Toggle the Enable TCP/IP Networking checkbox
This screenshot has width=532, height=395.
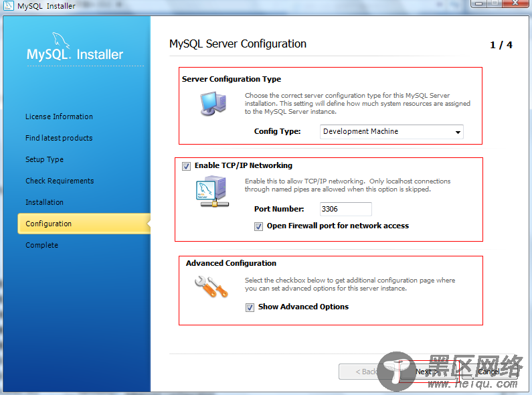[x=186, y=166]
